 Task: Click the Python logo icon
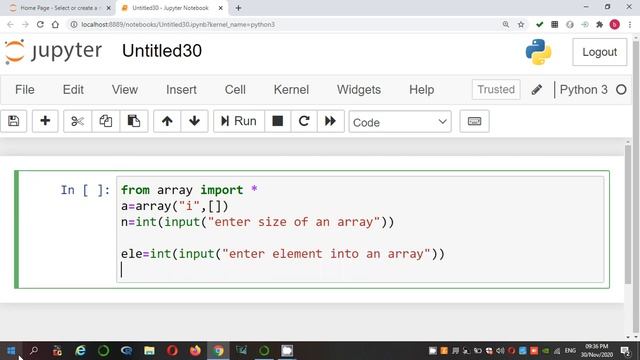coord(538,52)
